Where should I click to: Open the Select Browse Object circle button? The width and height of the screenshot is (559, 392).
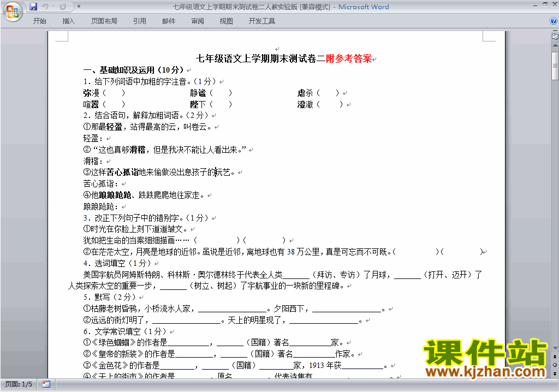[555, 365]
